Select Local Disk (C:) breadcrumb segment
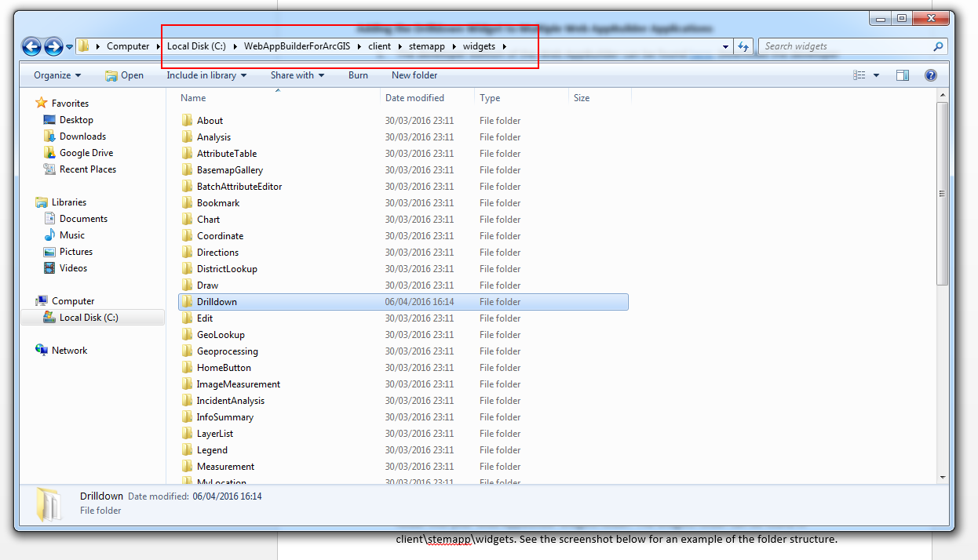 coord(196,46)
